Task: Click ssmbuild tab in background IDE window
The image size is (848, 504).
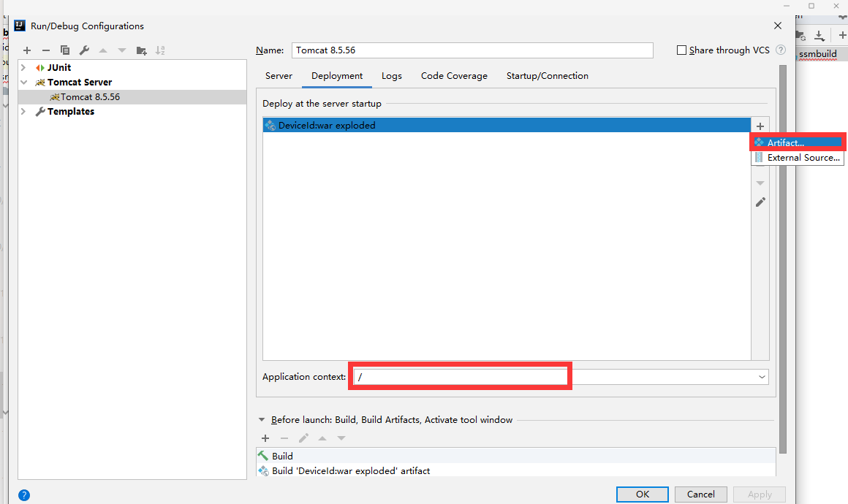Action: [818, 54]
